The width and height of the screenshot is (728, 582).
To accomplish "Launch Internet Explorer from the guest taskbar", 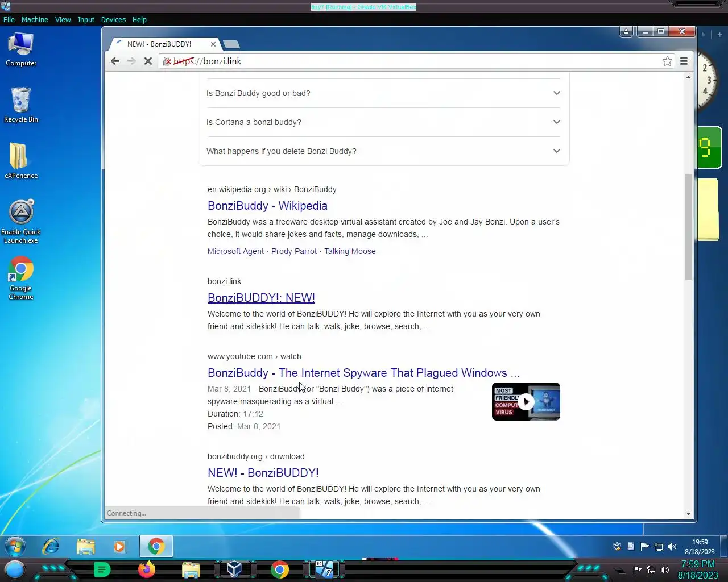I will click(51, 547).
